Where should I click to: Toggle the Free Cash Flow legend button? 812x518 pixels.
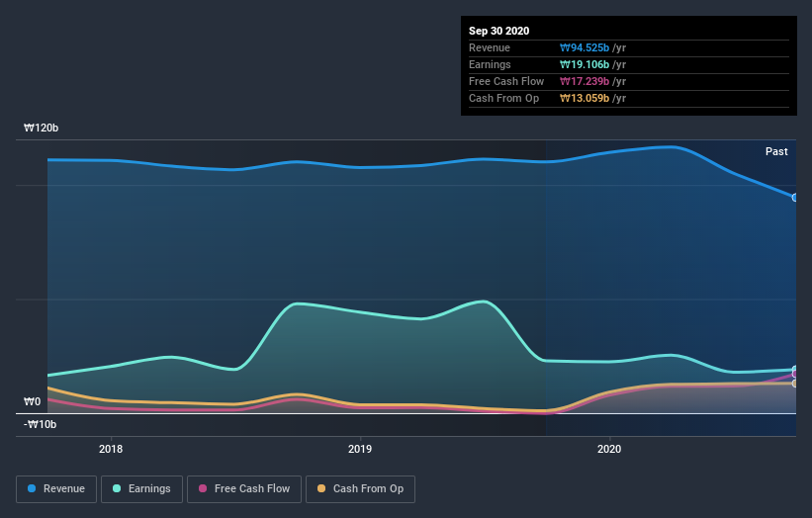tap(244, 489)
